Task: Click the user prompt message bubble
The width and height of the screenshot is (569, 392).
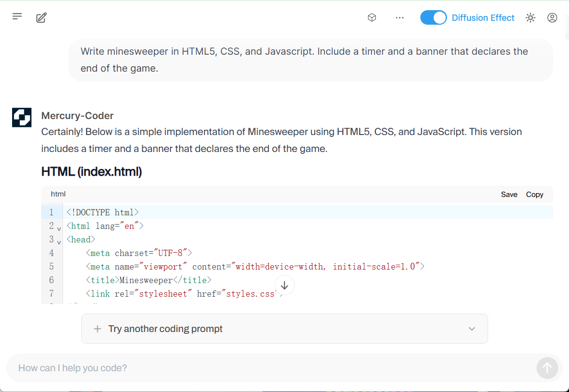Action: click(x=310, y=60)
